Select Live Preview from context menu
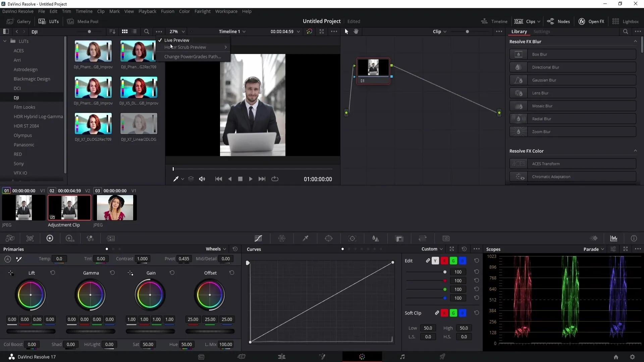 pyautogui.click(x=176, y=40)
